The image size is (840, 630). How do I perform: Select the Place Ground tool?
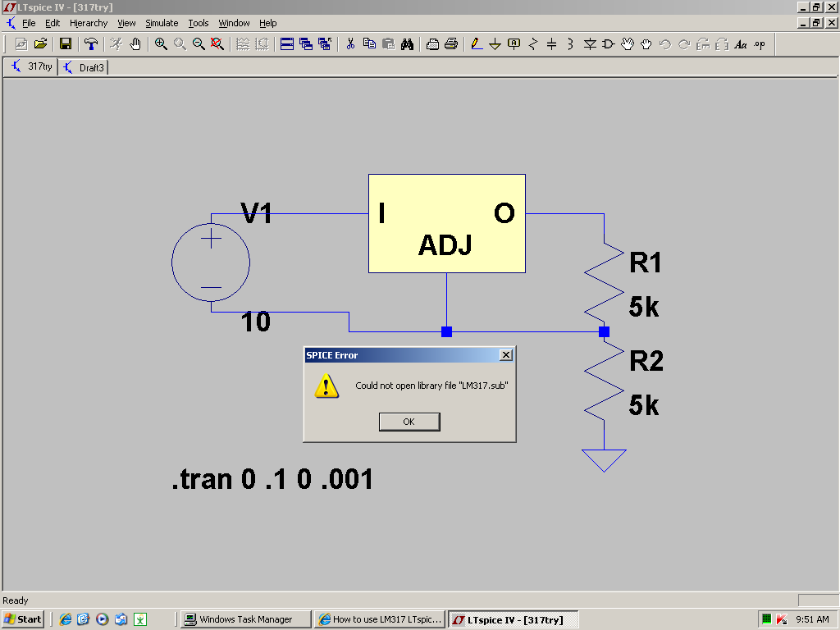click(x=495, y=44)
